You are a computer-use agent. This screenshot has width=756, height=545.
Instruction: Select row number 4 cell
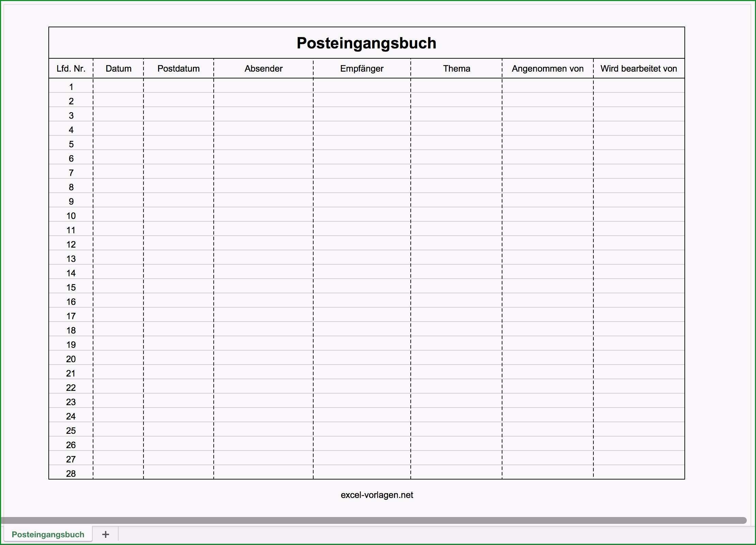coord(71,129)
